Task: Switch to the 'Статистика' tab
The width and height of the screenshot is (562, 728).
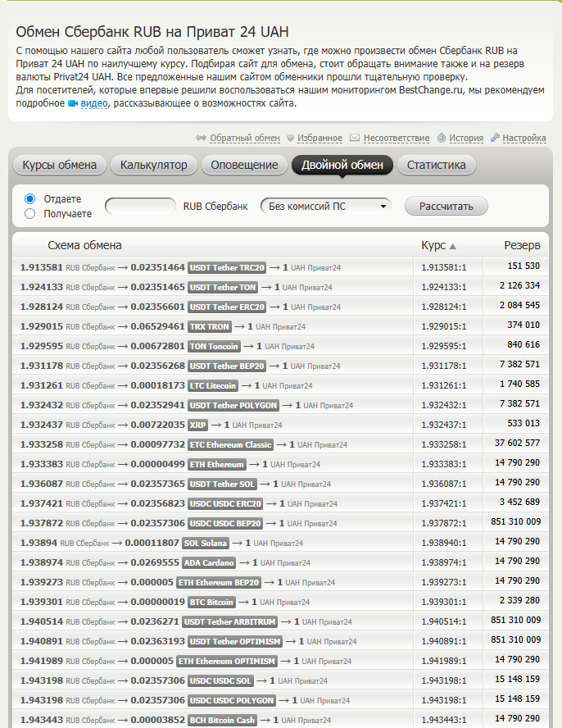Action: coord(436,165)
